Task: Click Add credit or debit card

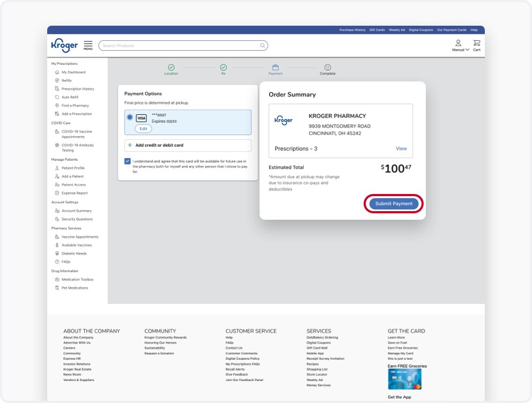Action: pos(188,145)
